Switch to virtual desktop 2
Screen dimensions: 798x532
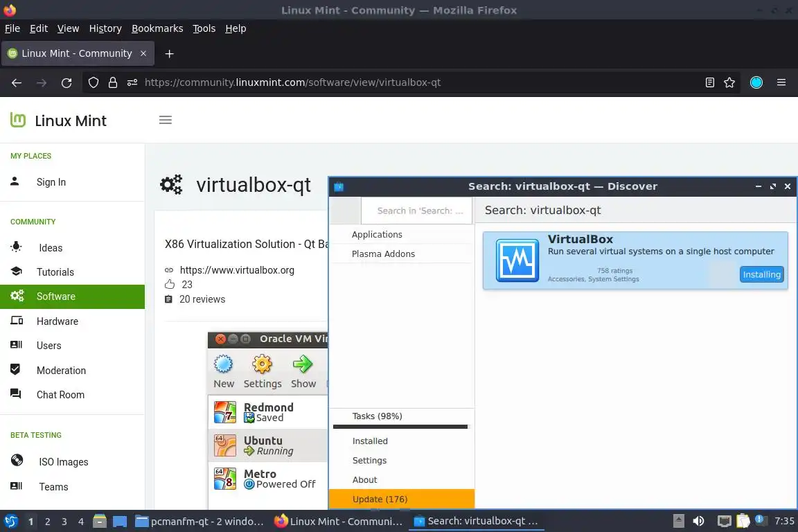click(x=47, y=522)
